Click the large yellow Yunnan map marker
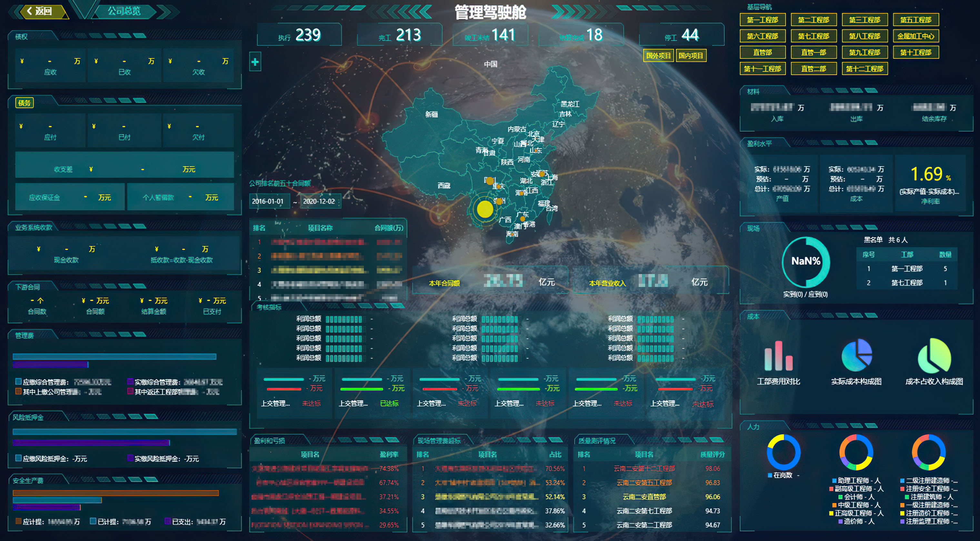 (485, 209)
